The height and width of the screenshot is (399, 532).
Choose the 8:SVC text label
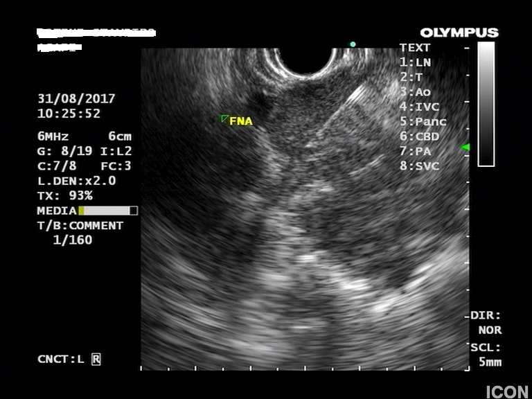click(418, 166)
